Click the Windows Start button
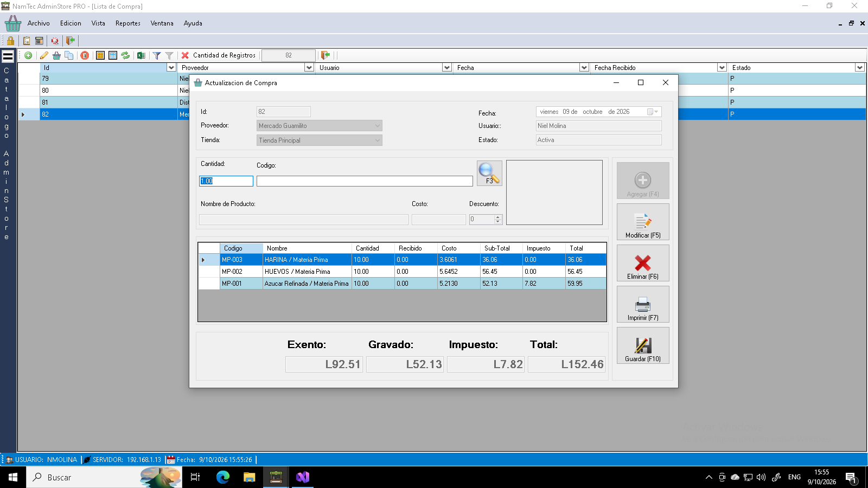Viewport: 868px width, 488px height. point(13,477)
